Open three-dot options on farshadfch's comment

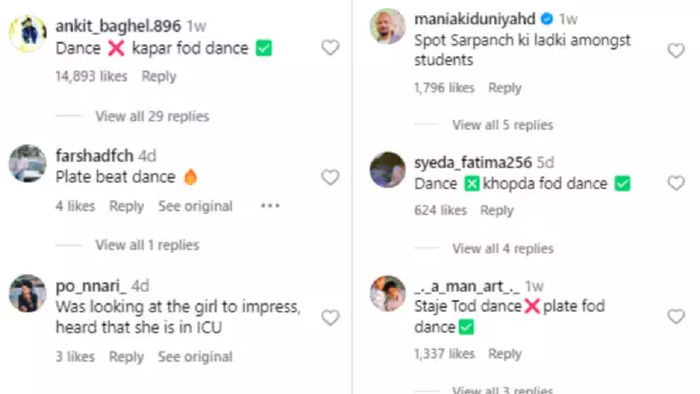tap(270, 206)
